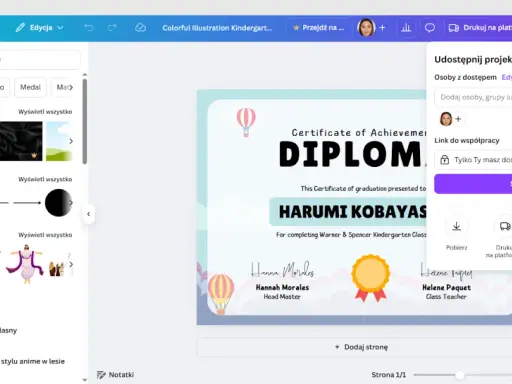512x384 pixels.
Task: Open the analytics chart icon
Action: [406, 28]
